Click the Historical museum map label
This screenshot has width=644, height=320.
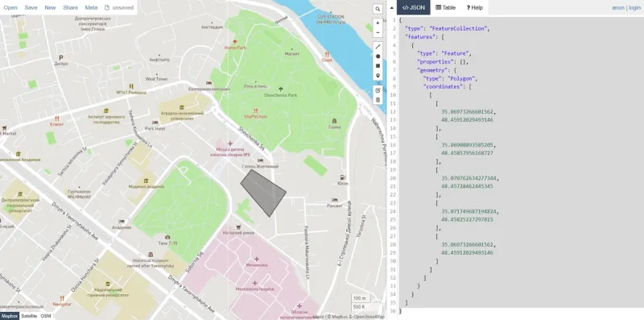pos(151,264)
